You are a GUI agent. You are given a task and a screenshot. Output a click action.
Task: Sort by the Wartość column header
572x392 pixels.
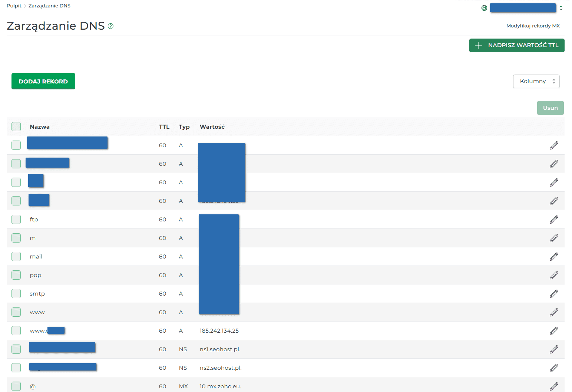(x=212, y=127)
